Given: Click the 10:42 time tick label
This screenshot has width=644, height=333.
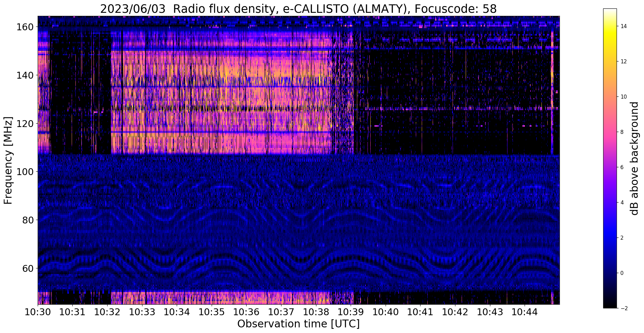Looking at the screenshot, I should (455, 312).
